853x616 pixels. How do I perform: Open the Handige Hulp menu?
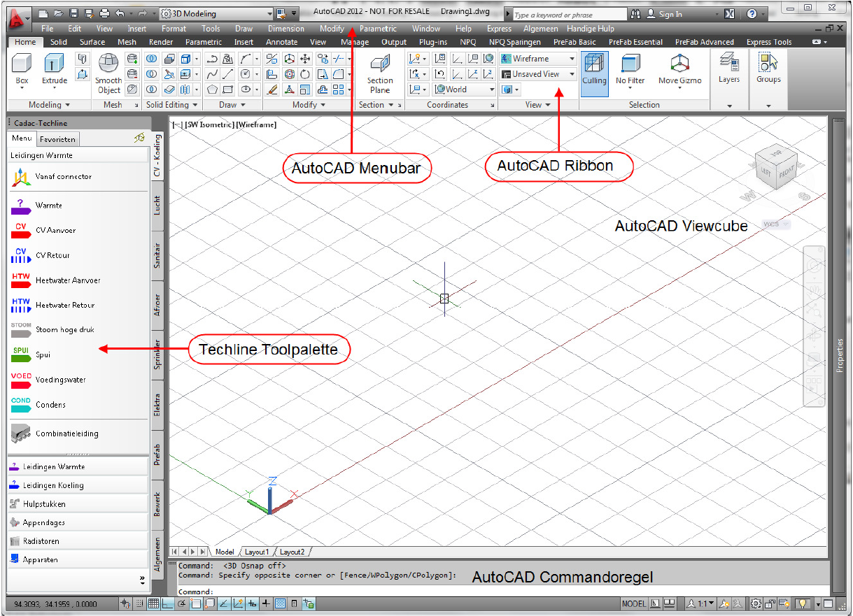pos(591,29)
